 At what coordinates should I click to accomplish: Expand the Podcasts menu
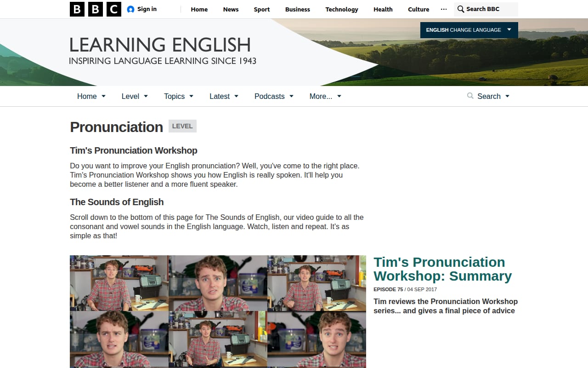point(274,96)
